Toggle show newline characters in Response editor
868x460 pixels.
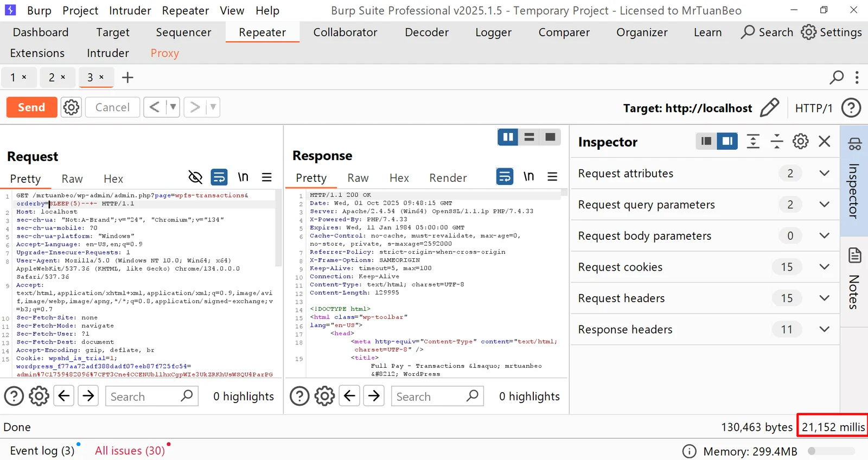[528, 176]
